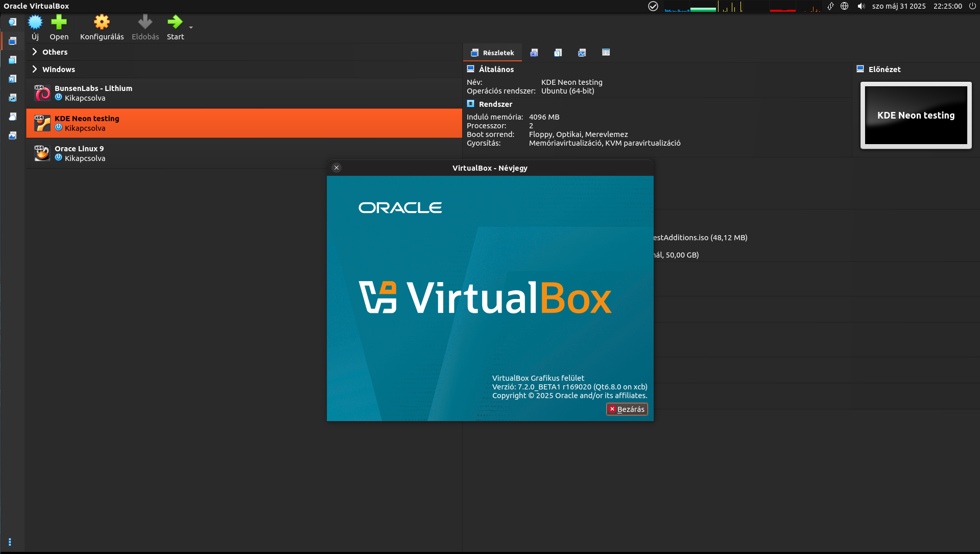Open Konfigurálás settings gear
This screenshot has height=554, width=980.
pyautogui.click(x=102, y=22)
